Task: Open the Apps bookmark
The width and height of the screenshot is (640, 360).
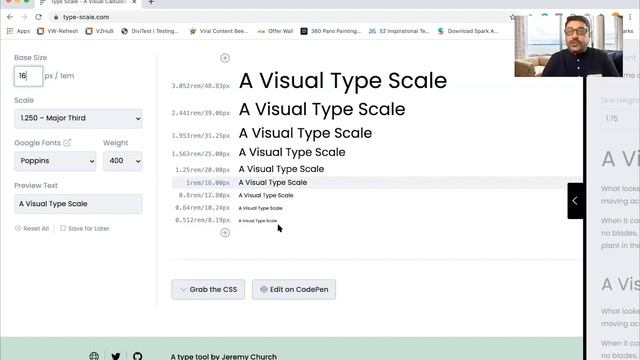Action: coord(18,31)
